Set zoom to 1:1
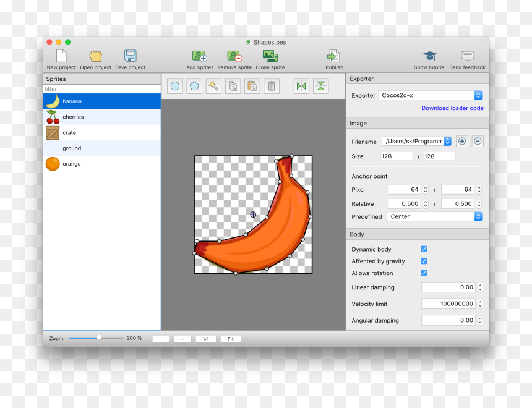 tap(205, 339)
